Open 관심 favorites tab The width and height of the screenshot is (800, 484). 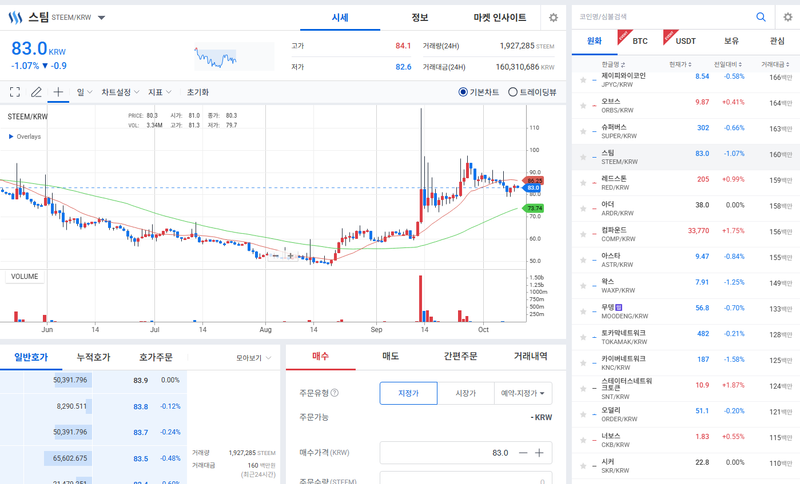[777, 41]
